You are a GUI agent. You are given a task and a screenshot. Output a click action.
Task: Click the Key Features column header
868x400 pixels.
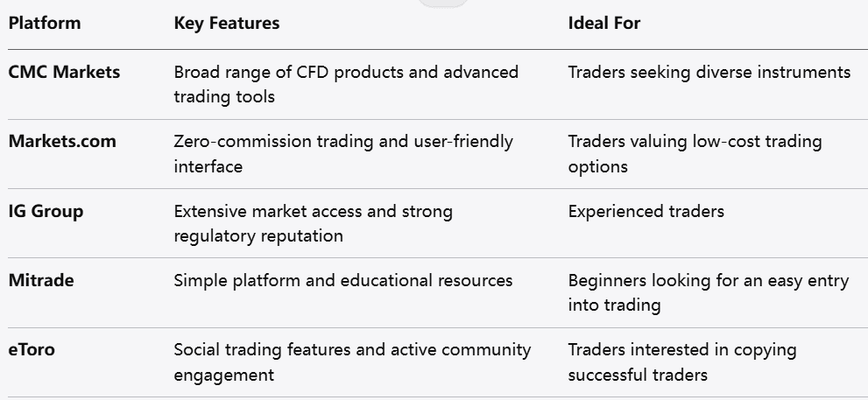tap(227, 24)
